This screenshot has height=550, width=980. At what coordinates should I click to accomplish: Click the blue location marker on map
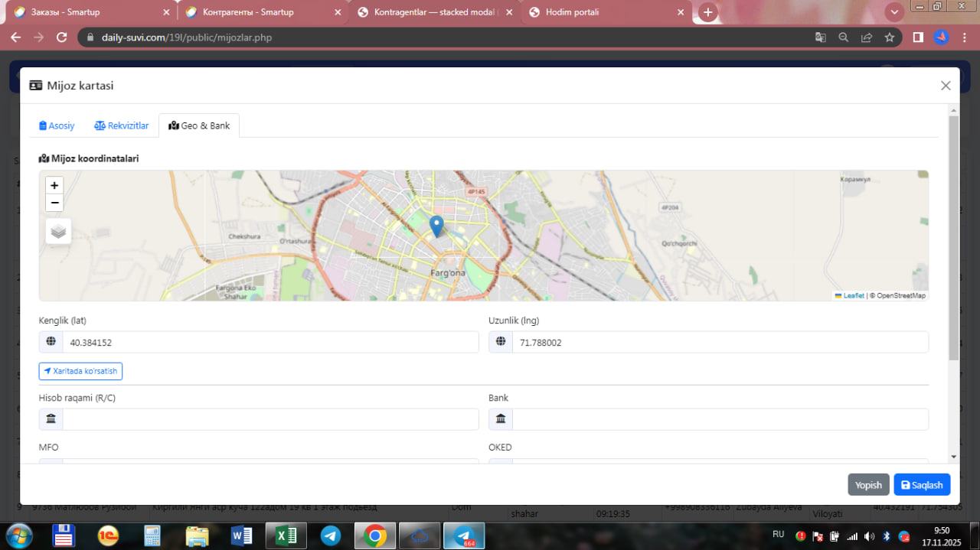(436, 226)
